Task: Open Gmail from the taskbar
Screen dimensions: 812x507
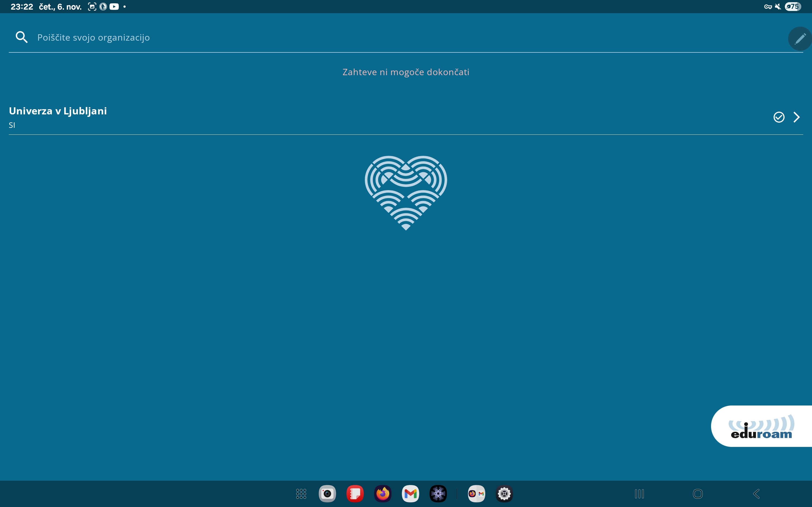Action: (x=410, y=494)
